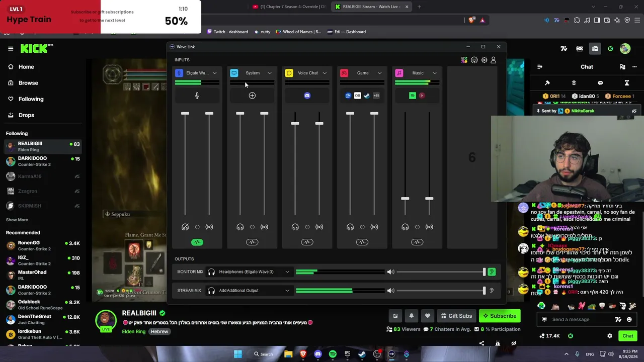Open the Wave Link account profile icon
The height and width of the screenshot is (362, 644).
[494, 60]
